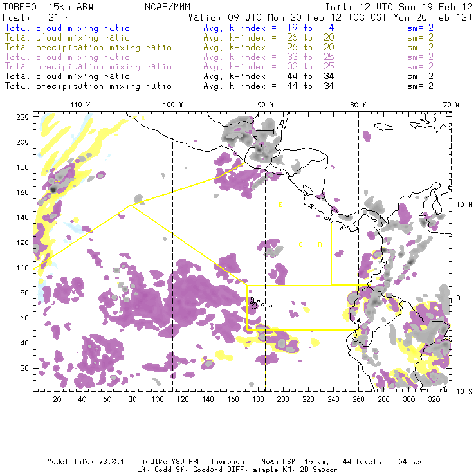
Task: Click the 'Tiedtke' scheme name in the footer
Action: [152, 462]
